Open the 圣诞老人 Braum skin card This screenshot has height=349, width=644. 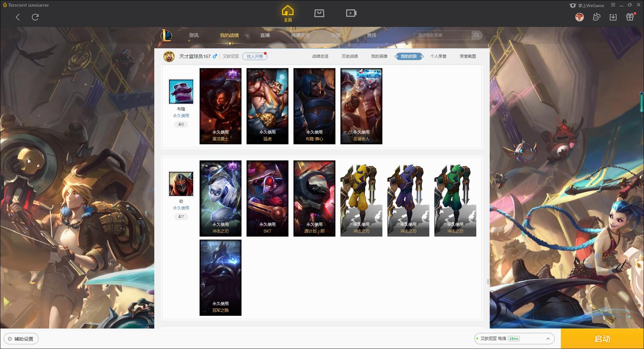point(361,106)
